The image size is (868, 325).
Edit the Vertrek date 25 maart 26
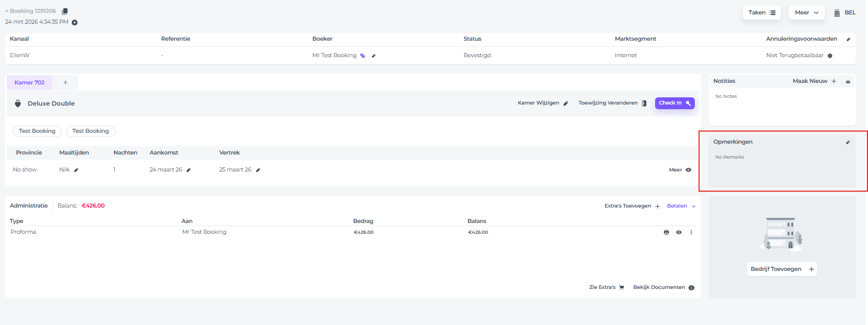[258, 170]
